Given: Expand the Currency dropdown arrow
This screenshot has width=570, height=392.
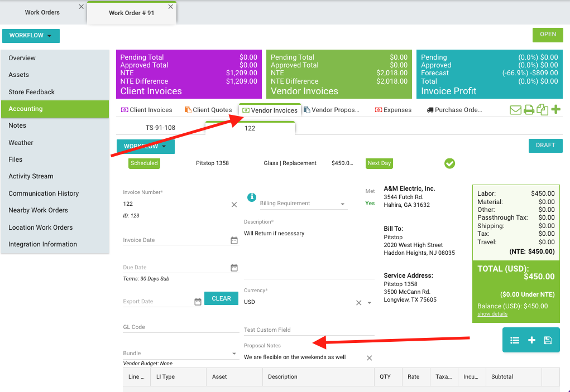Looking at the screenshot, I should click(370, 303).
